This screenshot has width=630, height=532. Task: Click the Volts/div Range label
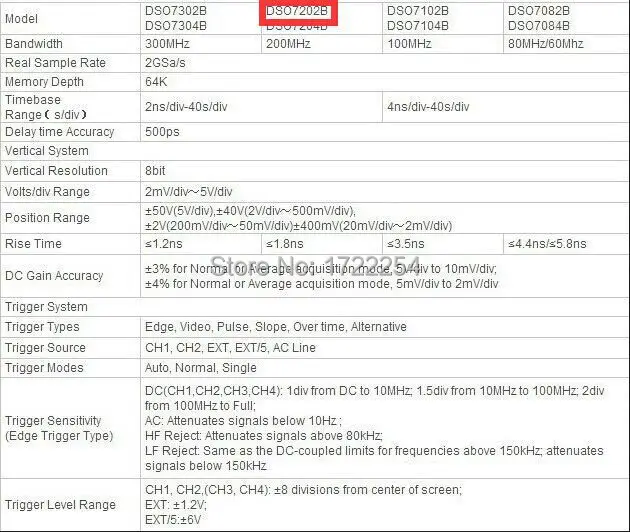47,192
